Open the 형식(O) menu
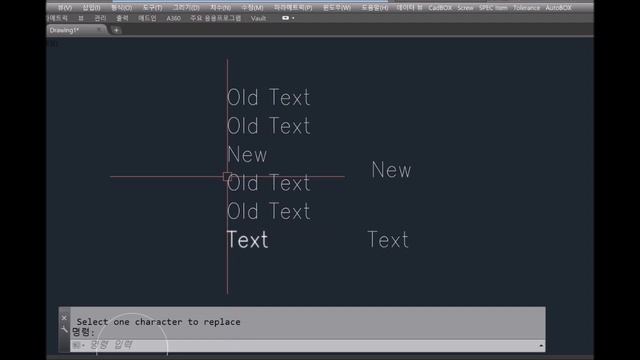Viewport: 640px width, 360px height. click(121, 8)
